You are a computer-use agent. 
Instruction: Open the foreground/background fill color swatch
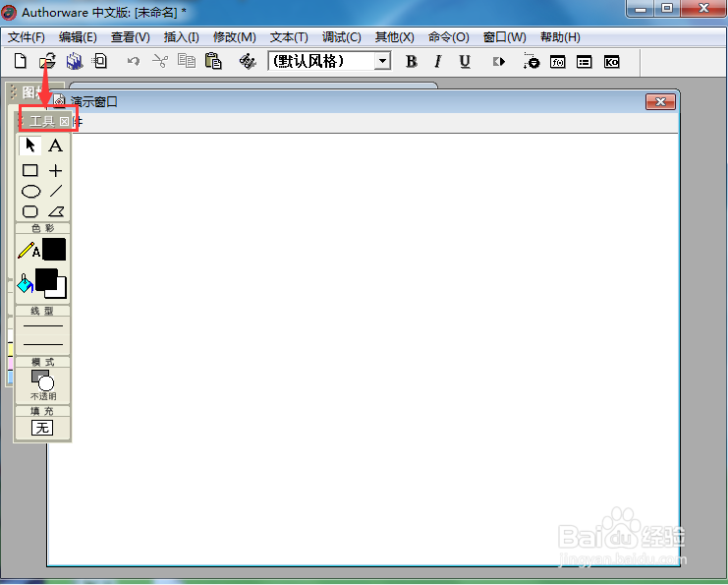(x=51, y=283)
